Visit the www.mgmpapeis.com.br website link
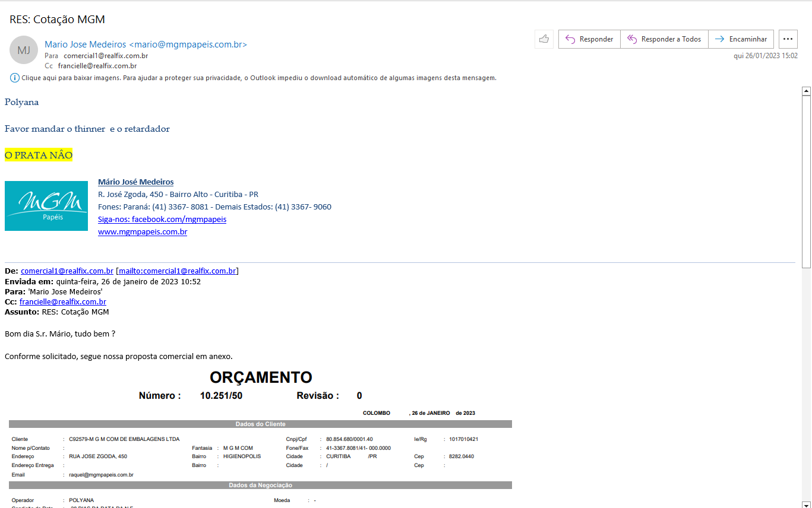 coord(143,232)
